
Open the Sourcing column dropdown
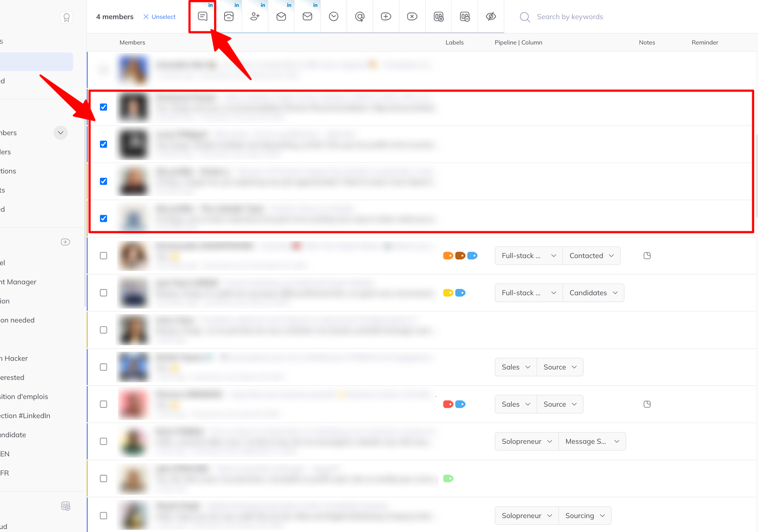[585, 515]
